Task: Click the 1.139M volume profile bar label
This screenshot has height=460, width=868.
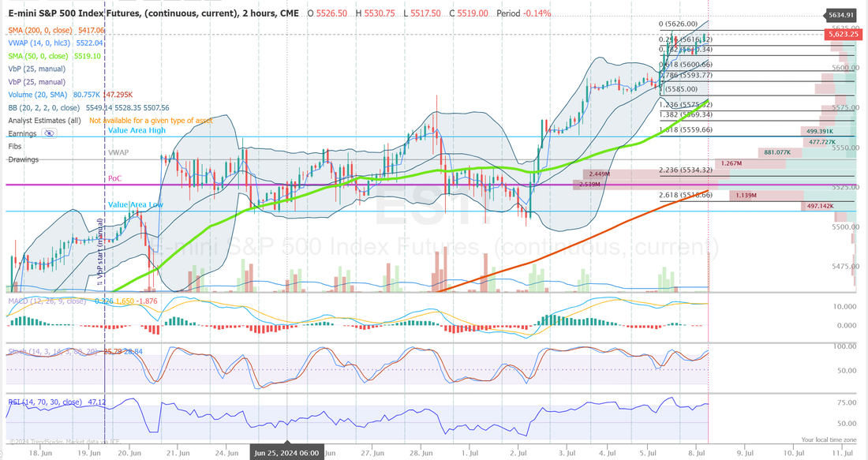Action: pos(746,195)
